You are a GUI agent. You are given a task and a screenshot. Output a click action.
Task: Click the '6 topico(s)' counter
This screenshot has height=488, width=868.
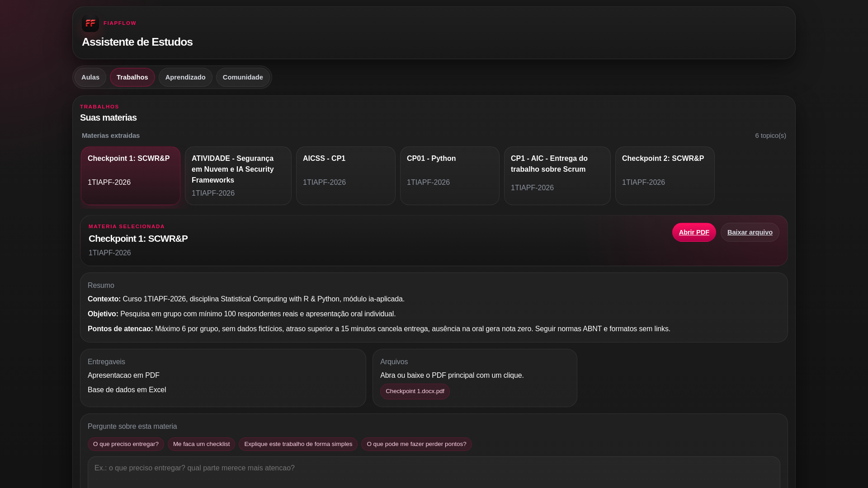770,136
